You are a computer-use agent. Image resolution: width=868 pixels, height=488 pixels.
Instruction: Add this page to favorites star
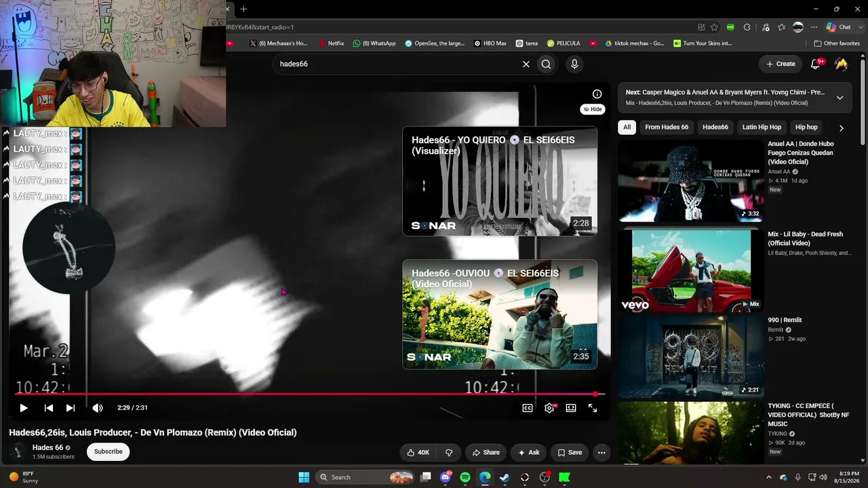point(714,27)
